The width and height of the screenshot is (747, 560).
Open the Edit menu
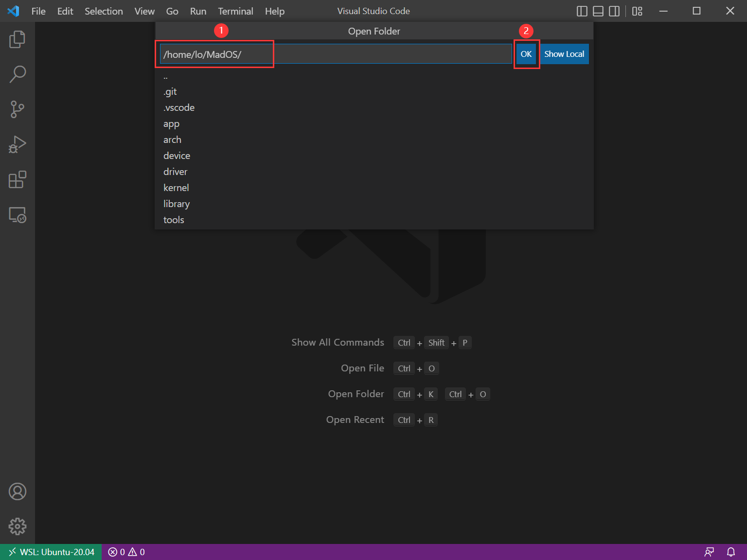click(65, 11)
